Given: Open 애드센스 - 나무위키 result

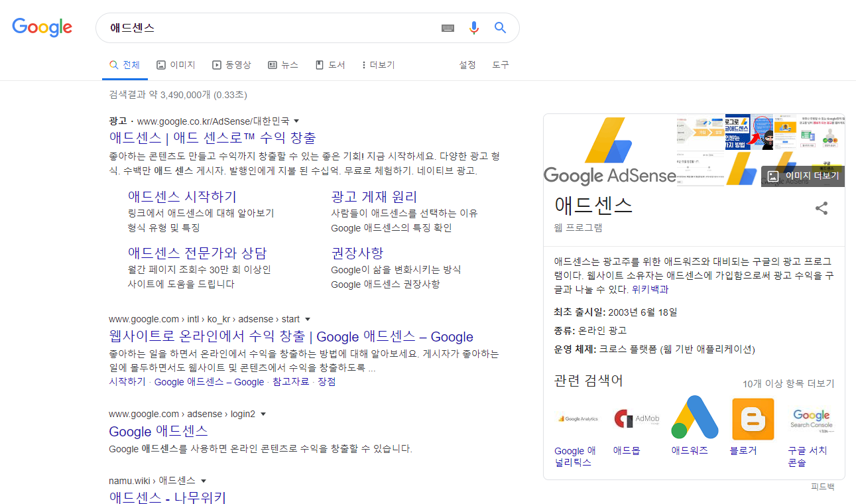Looking at the screenshot, I should tap(168, 497).
